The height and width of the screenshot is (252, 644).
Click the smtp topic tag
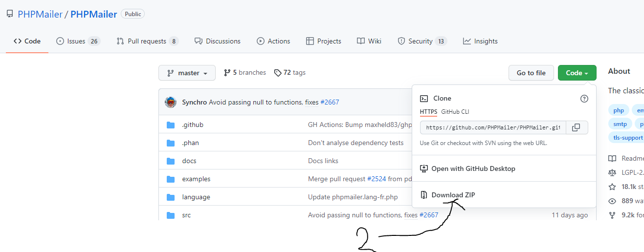coord(620,124)
